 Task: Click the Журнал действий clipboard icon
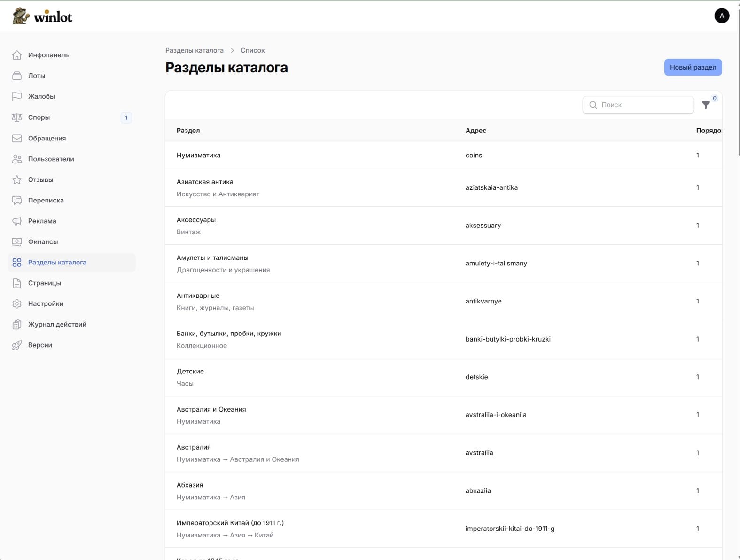point(17,324)
